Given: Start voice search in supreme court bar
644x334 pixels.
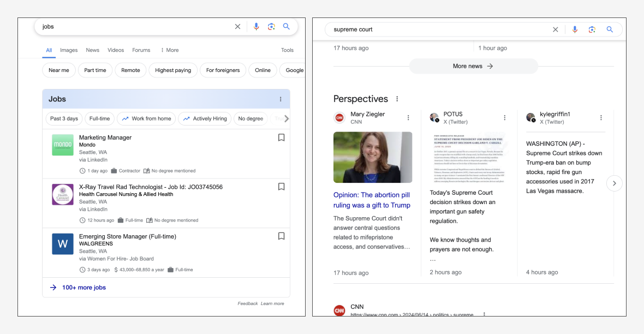Looking at the screenshot, I should pos(575,29).
